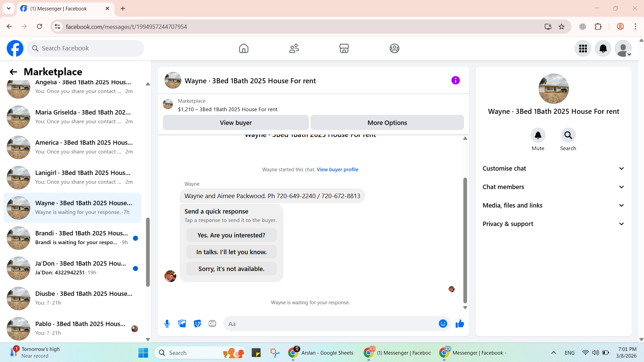
Task: Open the Groups icon in top navigation
Action: pos(395,48)
